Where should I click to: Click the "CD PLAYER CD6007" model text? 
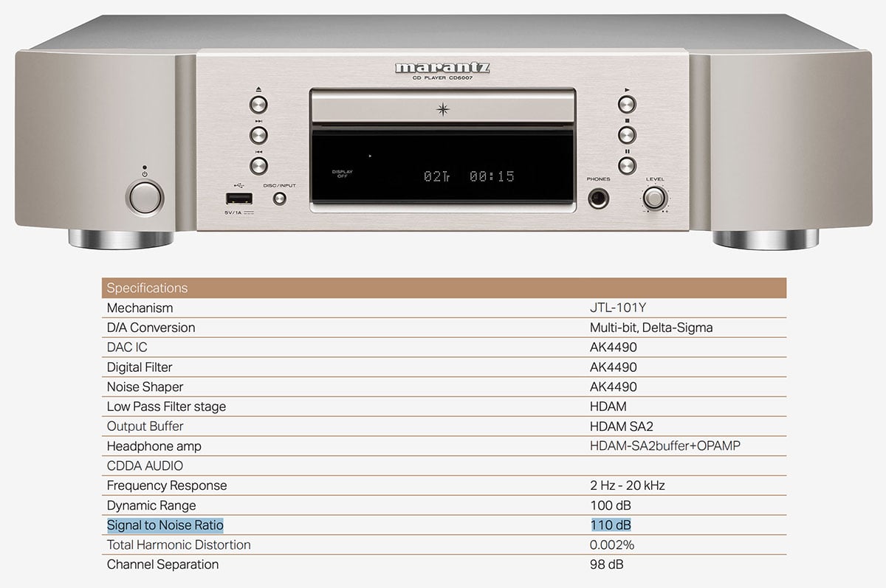[x=442, y=77]
